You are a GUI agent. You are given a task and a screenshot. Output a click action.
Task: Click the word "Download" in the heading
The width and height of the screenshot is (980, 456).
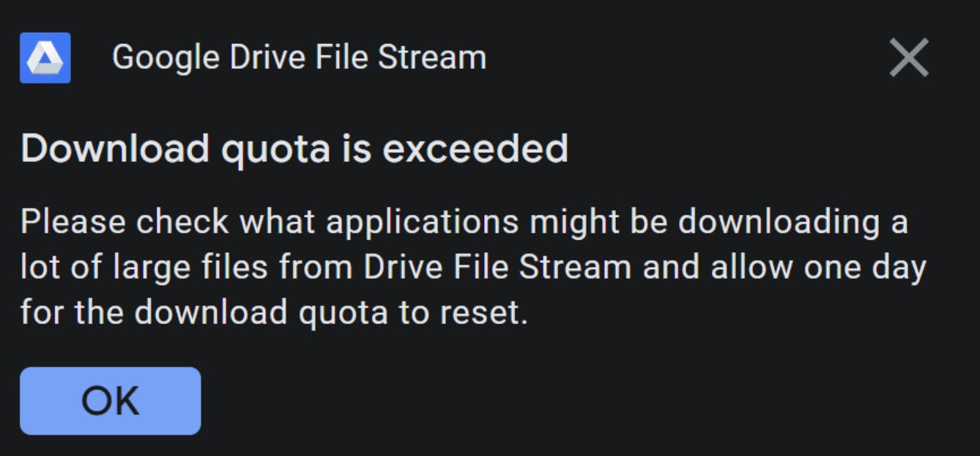click(115, 149)
